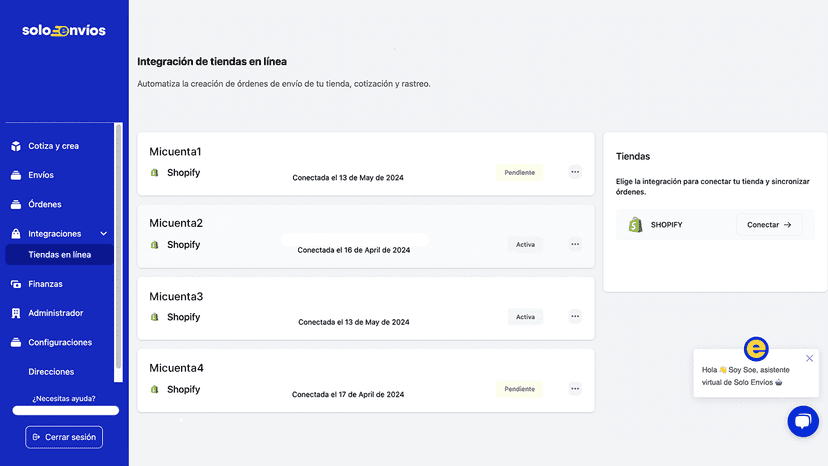Click the Integraciones bag icon
828x466 pixels.
click(16, 234)
